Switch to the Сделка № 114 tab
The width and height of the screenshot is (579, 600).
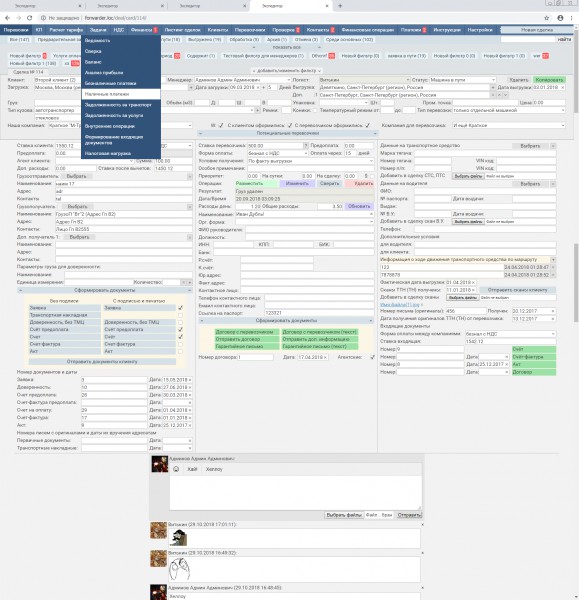pos(28,72)
